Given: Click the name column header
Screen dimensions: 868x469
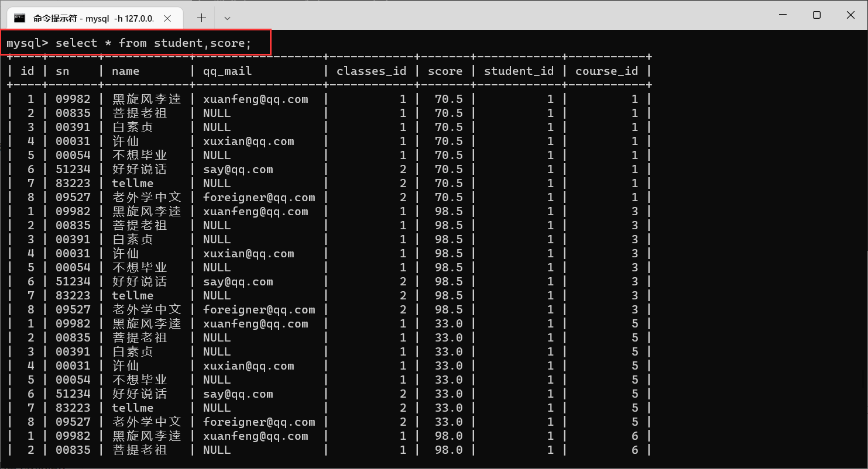Looking at the screenshot, I should click(x=126, y=71).
